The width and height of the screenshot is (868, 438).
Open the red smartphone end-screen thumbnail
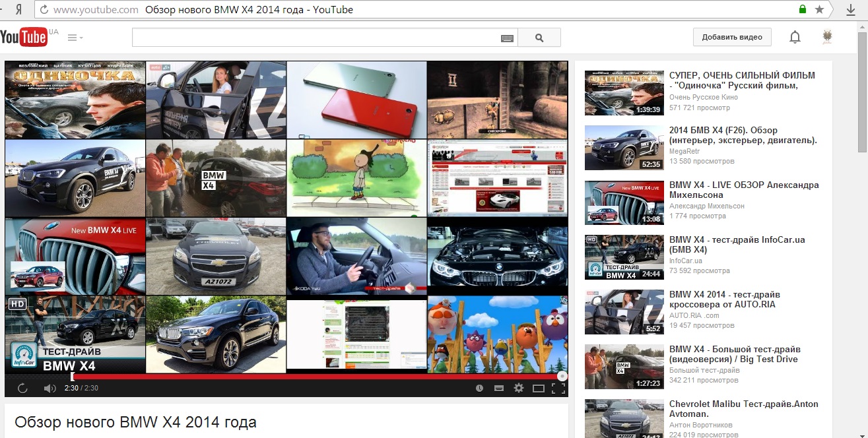[356, 100]
